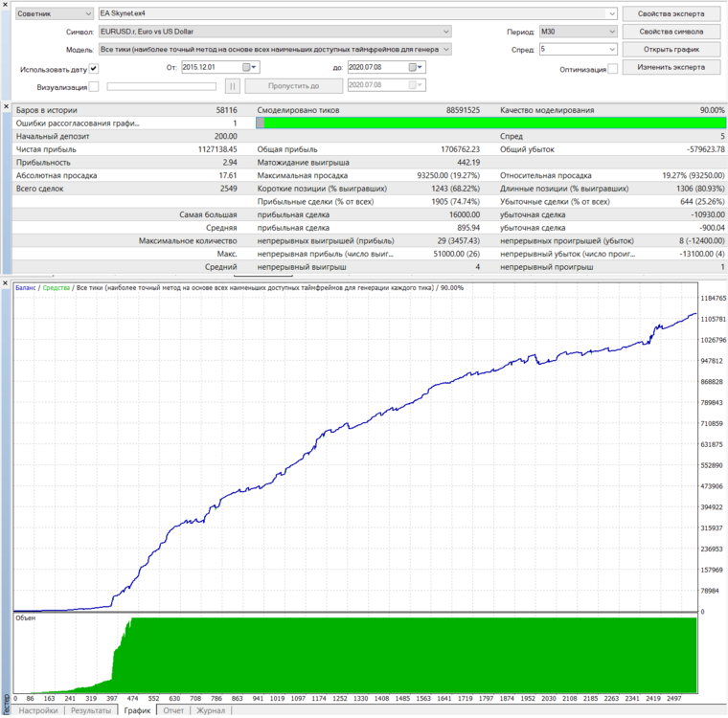Open the От date calendar dropdown
The image size is (728, 718).
[250, 67]
